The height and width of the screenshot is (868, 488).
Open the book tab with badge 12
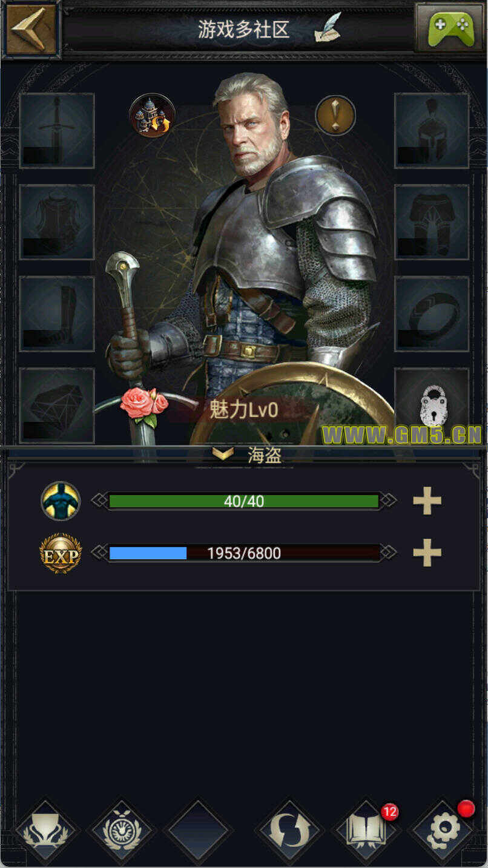tap(365, 831)
